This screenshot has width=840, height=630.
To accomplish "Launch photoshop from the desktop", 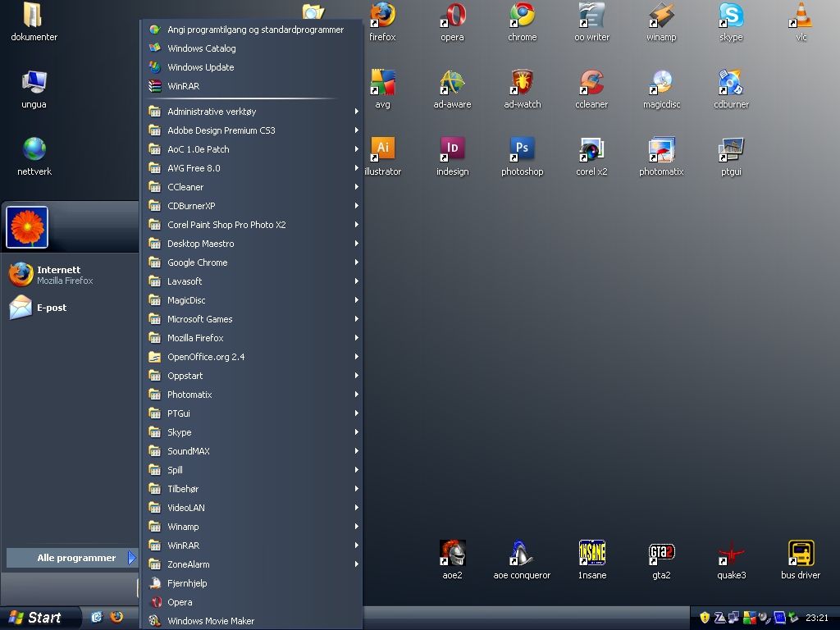I will 523,157.
